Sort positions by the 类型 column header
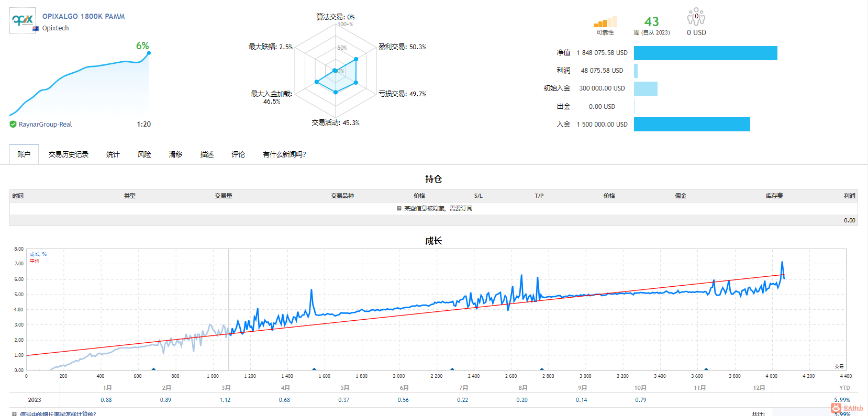 coord(130,196)
